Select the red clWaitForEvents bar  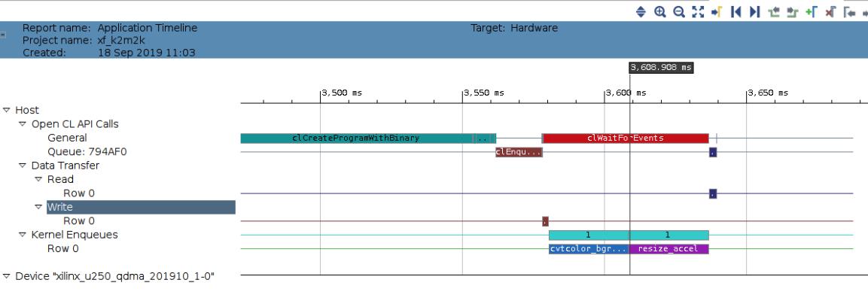626,138
